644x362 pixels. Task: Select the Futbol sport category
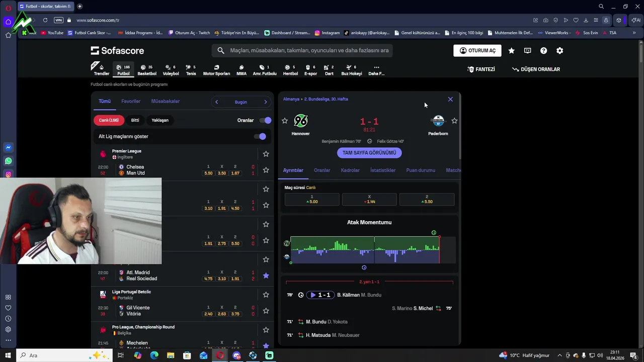pyautogui.click(x=123, y=70)
